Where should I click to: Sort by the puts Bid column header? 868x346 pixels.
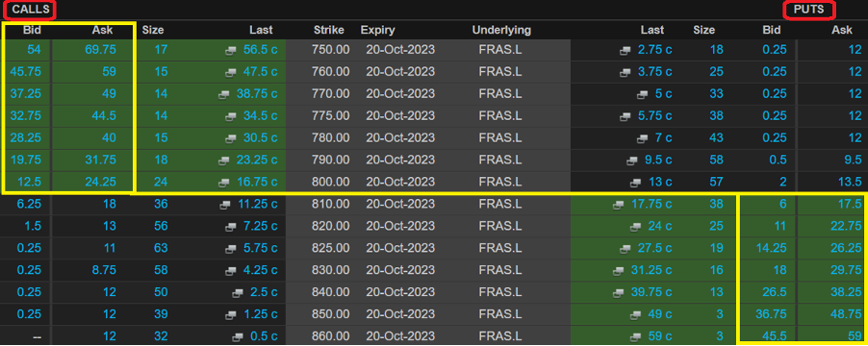(x=772, y=31)
